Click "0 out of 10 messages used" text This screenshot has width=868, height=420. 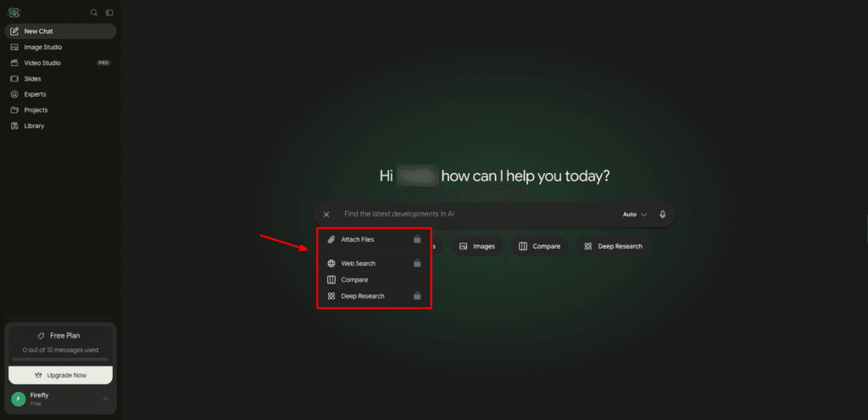click(x=60, y=350)
